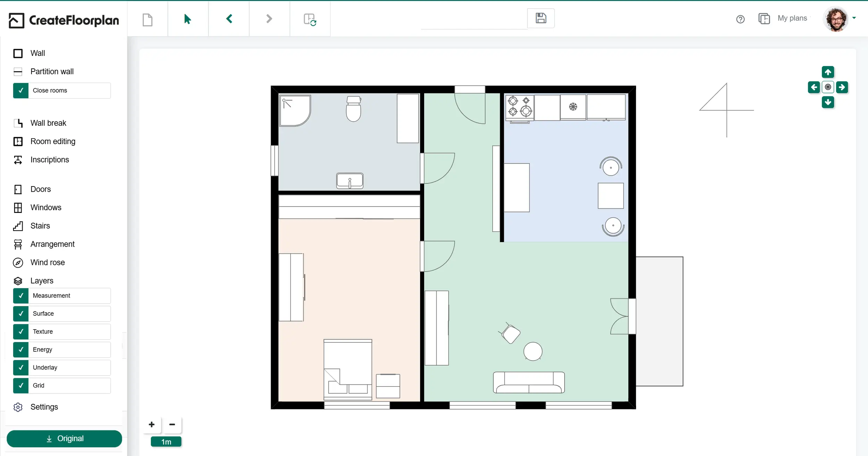Screen dimensions: 868x456
Task: Pan the view up with arrow button
Action: 828,72
